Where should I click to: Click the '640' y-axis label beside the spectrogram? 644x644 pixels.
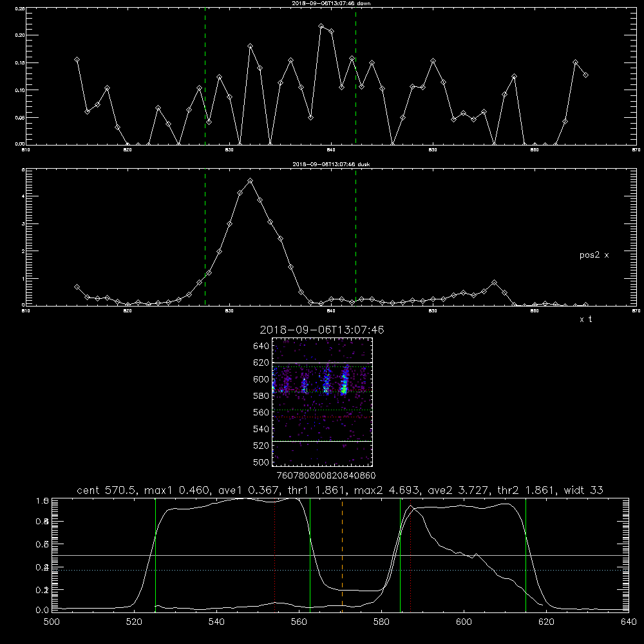pyautogui.click(x=261, y=346)
